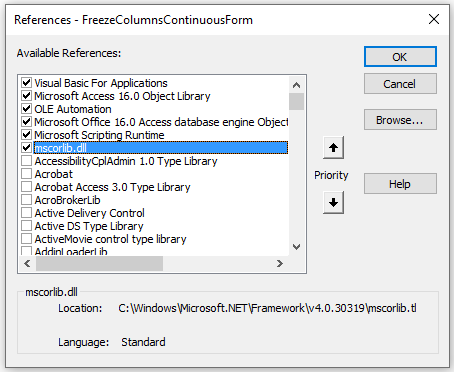Select Active DS Type Library text
Screen dimensions: 454x372
(x=89, y=226)
